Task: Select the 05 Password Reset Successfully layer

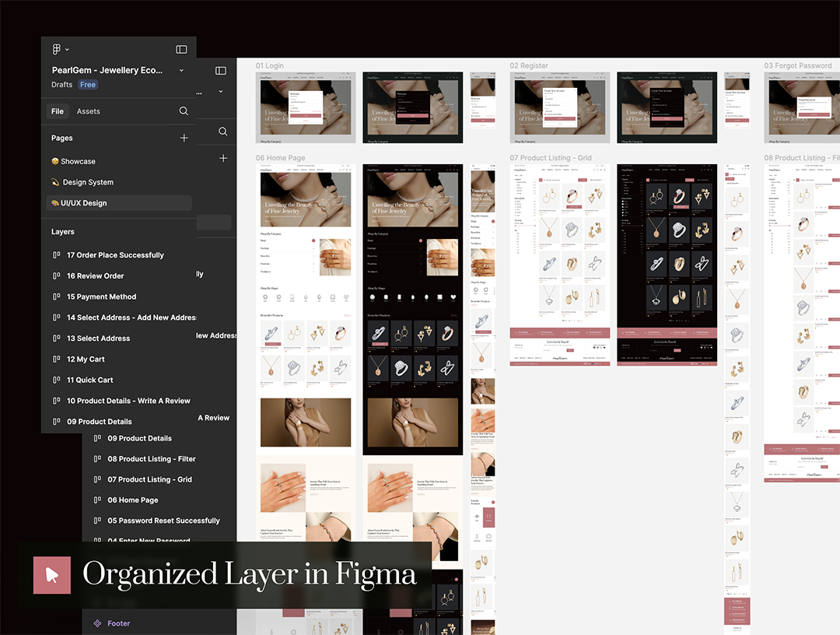Action: tap(163, 521)
